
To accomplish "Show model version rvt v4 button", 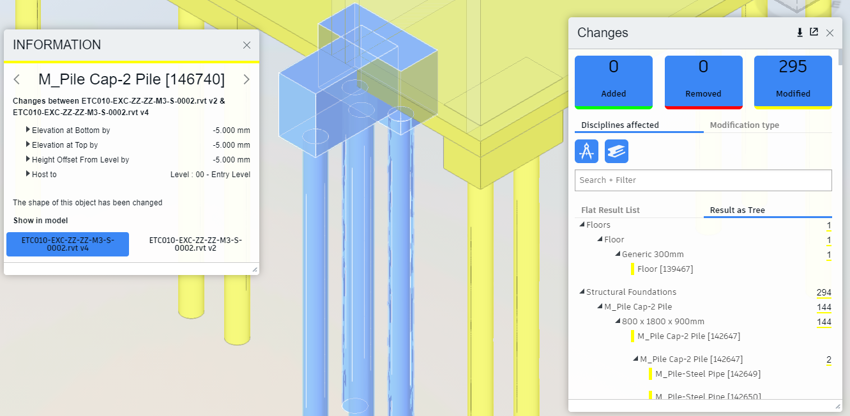I will [x=68, y=244].
